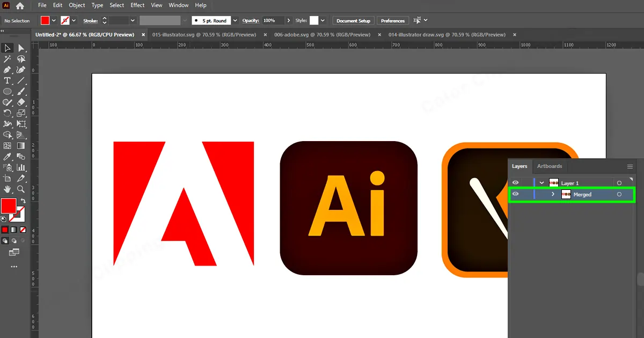Select the Type tool

pyautogui.click(x=8, y=81)
